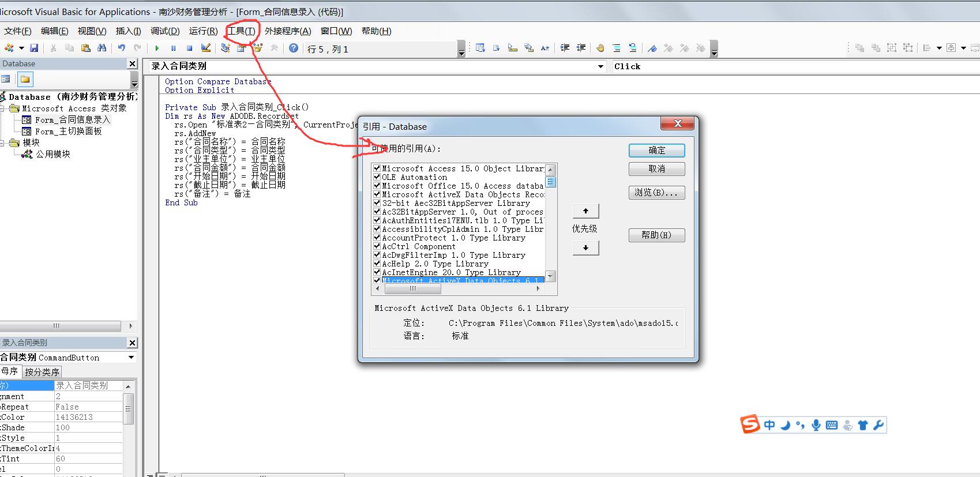
Task: Uncheck AcDwgFilterImp 1.0 Type Library
Action: click(x=377, y=255)
